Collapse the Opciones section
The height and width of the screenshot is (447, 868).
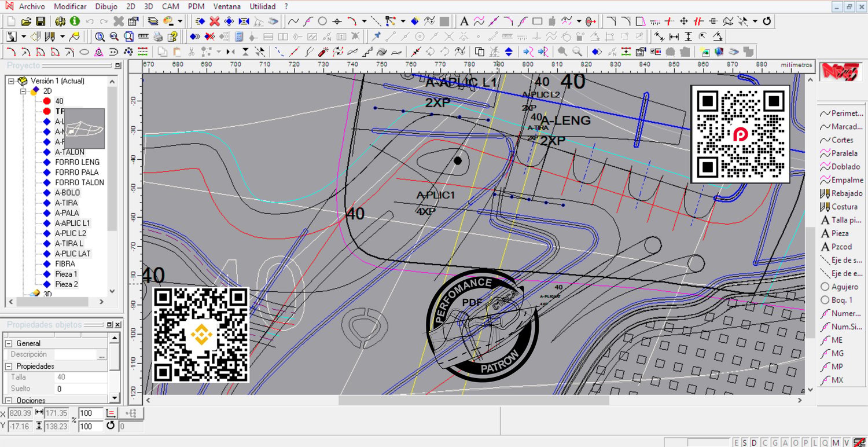click(x=9, y=400)
